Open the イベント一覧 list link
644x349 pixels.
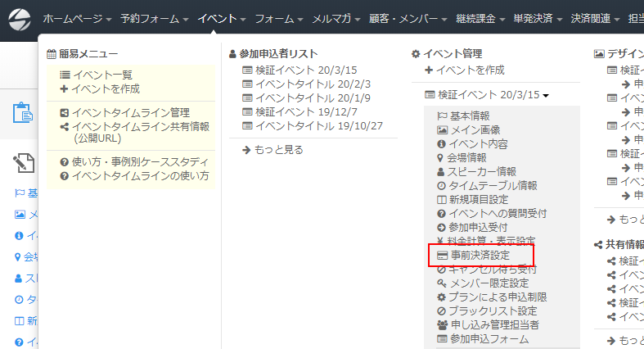coord(101,75)
